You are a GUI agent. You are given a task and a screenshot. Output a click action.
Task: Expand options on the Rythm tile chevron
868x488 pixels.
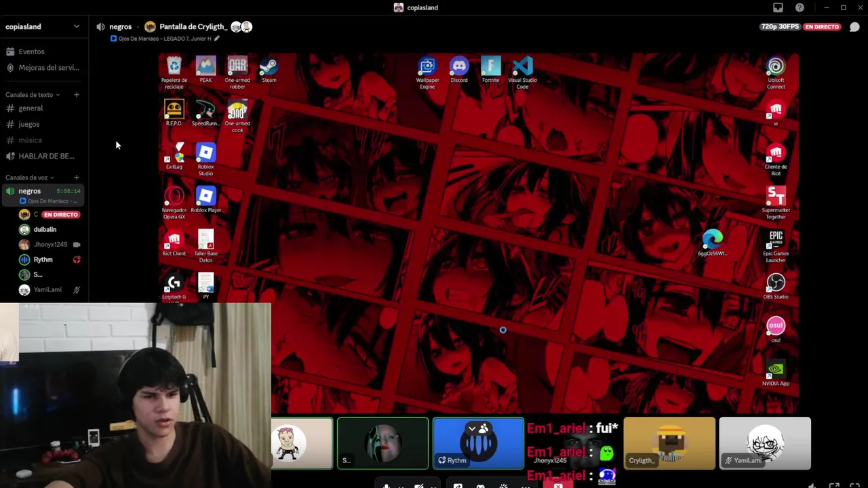(x=472, y=428)
